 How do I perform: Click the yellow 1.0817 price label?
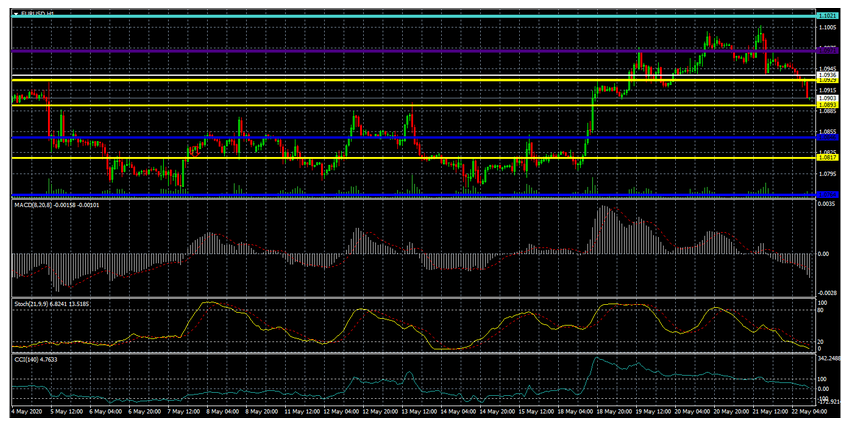[827, 157]
